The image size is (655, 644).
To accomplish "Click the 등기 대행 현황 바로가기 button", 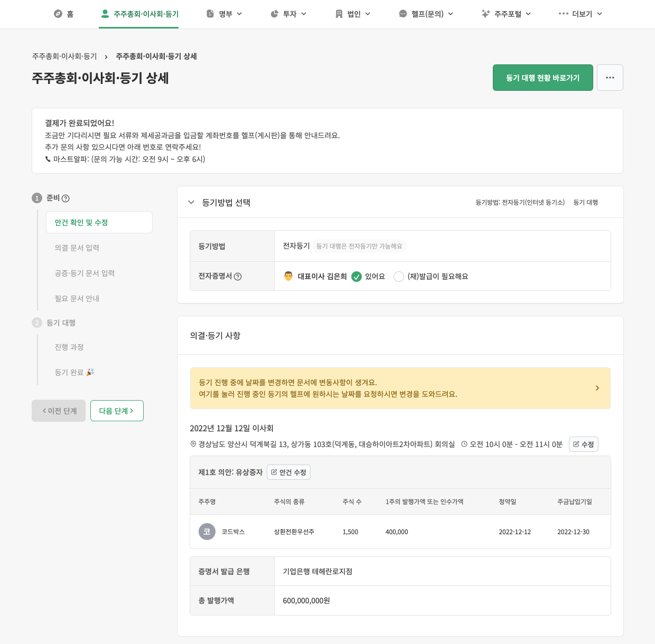I will tap(542, 77).
